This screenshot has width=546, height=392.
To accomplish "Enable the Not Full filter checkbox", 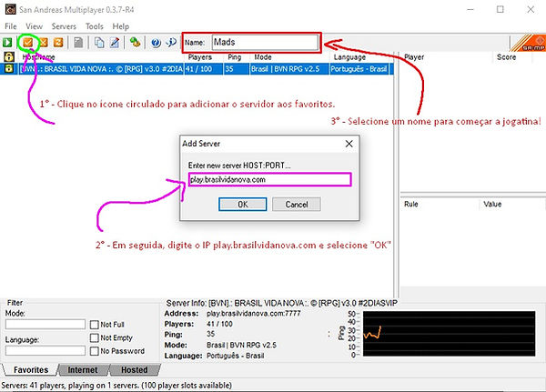I will tap(95, 325).
